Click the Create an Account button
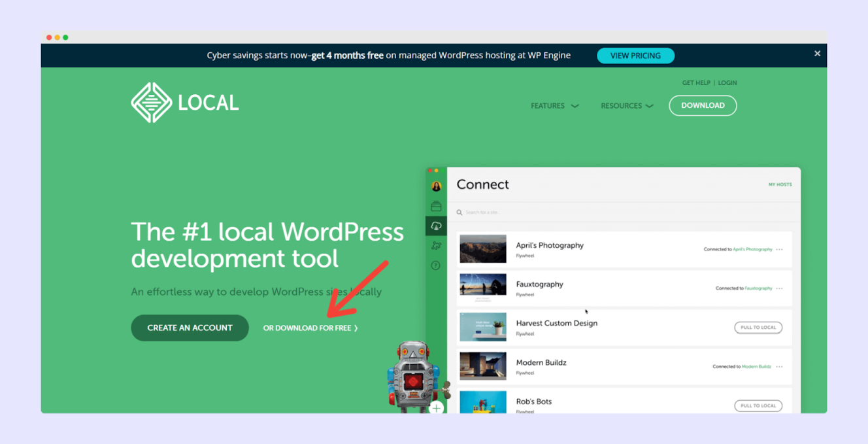The width and height of the screenshot is (868, 444). click(x=190, y=328)
